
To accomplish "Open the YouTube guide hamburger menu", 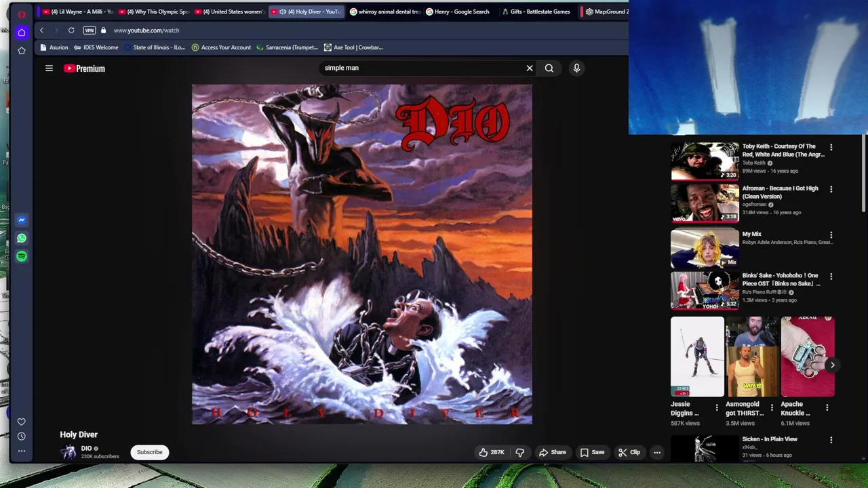I will (x=49, y=68).
